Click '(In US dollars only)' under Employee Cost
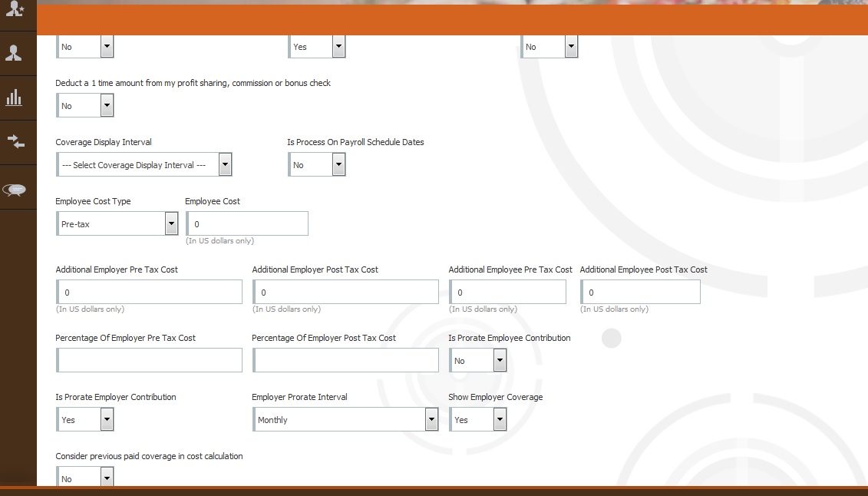 tap(219, 241)
